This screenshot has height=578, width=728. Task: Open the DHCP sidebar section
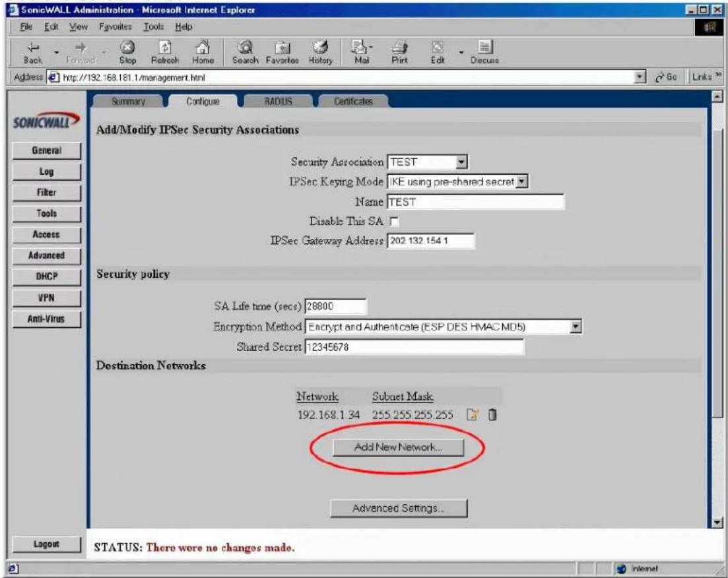tap(46, 276)
